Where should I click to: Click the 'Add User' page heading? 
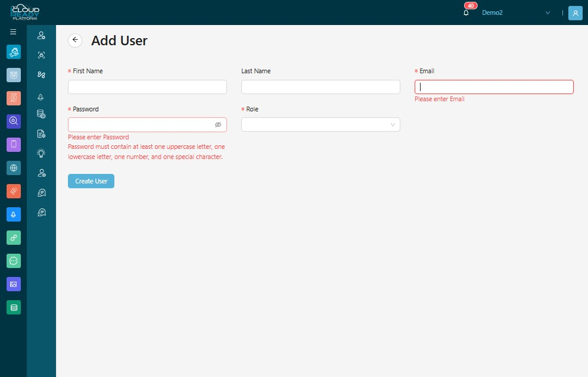pyautogui.click(x=119, y=40)
